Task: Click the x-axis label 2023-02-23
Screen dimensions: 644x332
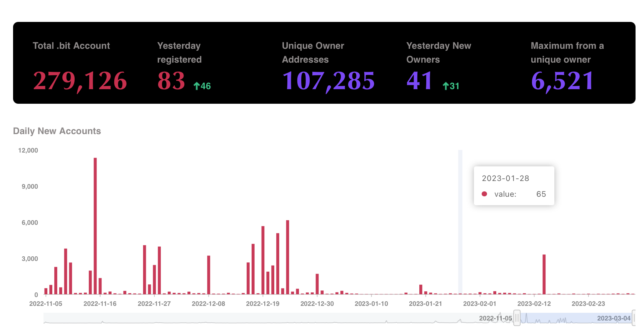Action: point(588,304)
